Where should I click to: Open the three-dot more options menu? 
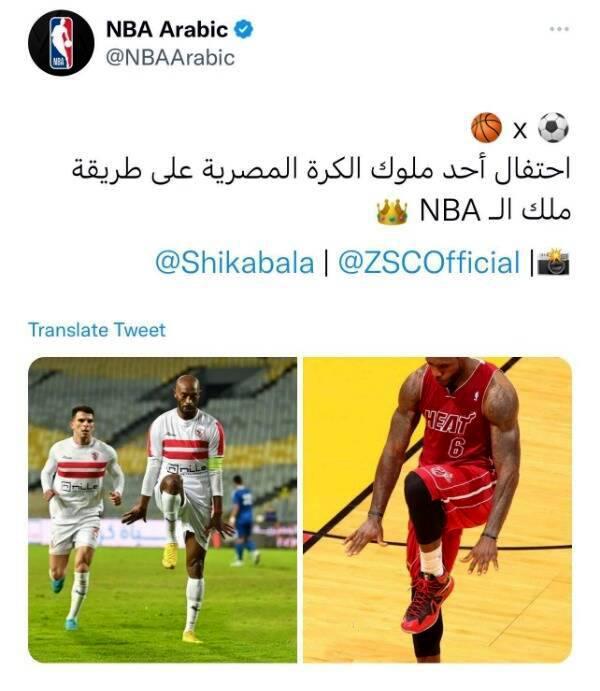[559, 29]
